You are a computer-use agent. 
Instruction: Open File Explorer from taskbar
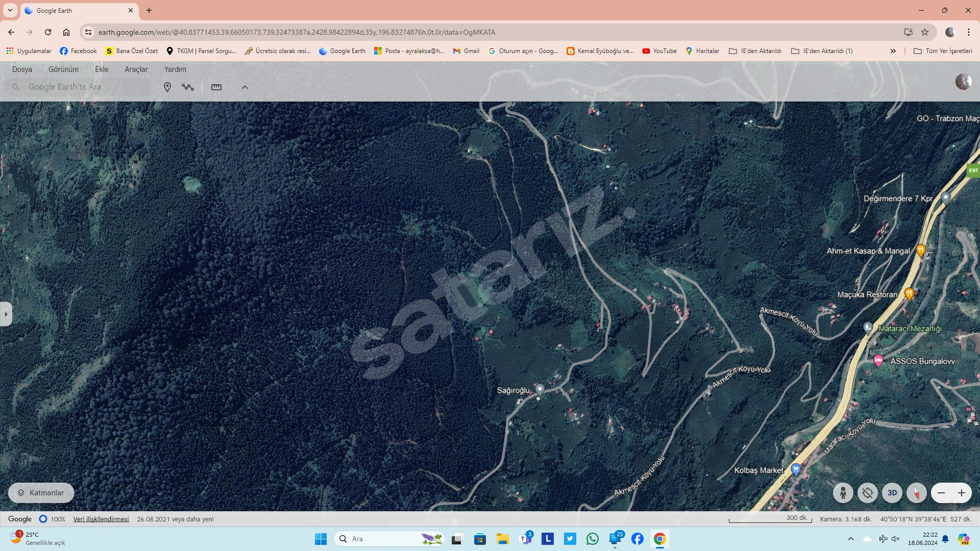pos(502,539)
